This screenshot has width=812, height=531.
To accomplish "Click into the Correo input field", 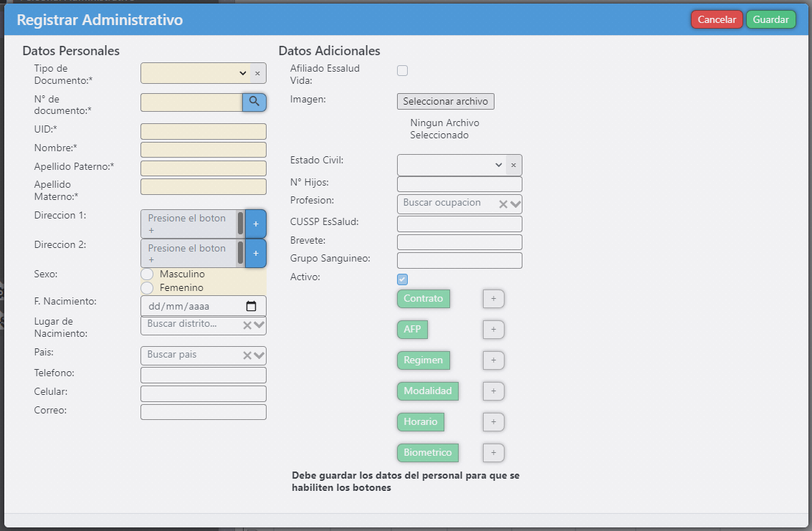I will click(204, 412).
